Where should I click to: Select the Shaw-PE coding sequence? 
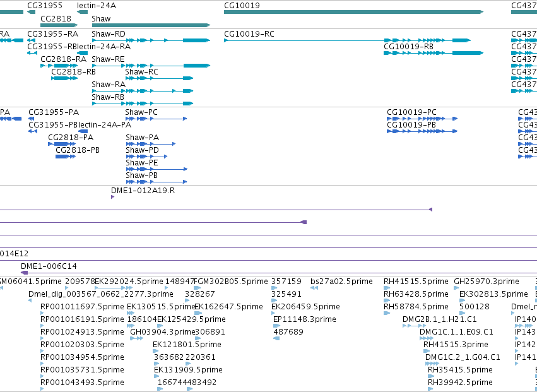click(156, 169)
